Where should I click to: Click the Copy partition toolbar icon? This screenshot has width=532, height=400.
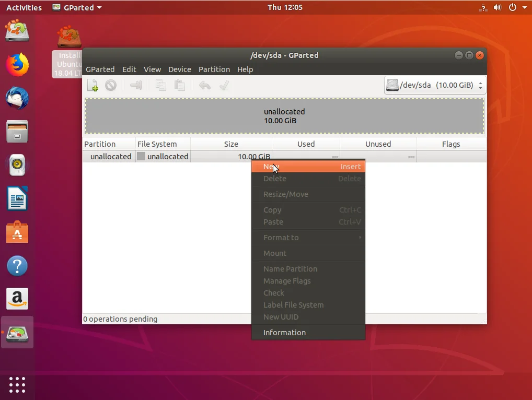click(161, 85)
